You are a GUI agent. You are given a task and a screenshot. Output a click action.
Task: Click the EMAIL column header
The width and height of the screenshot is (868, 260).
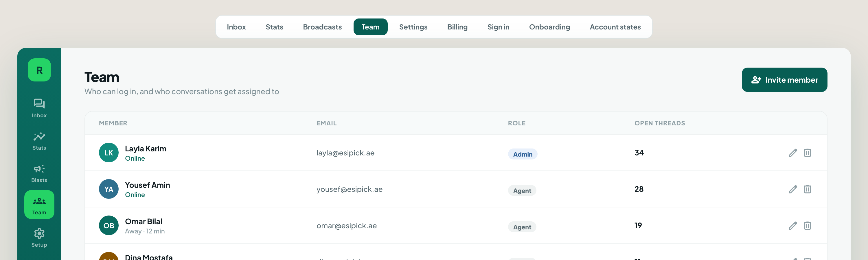[x=326, y=123]
